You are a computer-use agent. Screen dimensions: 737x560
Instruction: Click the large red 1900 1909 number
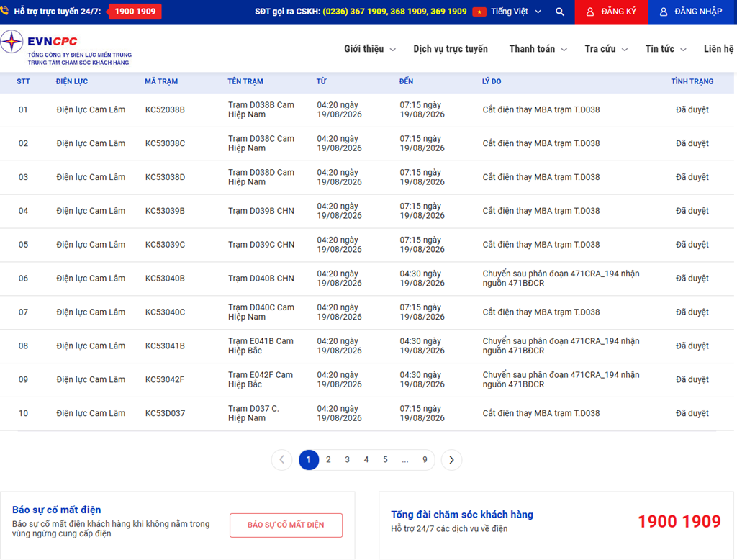click(679, 521)
